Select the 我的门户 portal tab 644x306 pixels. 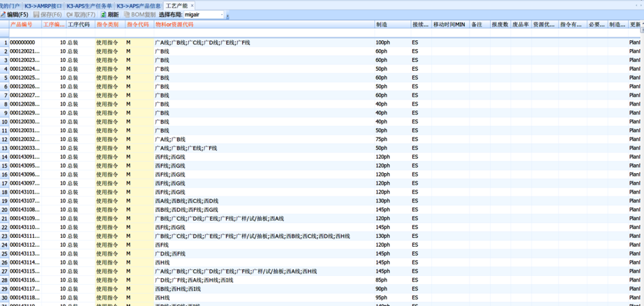point(10,5)
